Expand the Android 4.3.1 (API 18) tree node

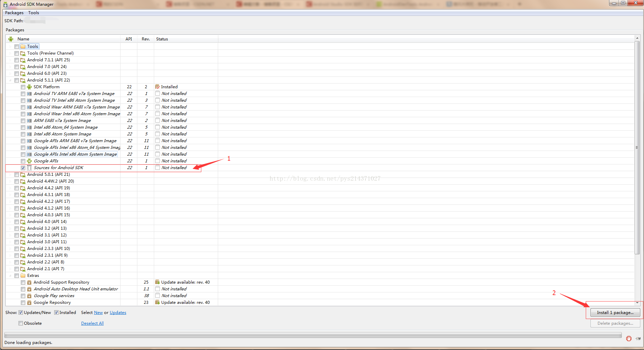(10, 195)
